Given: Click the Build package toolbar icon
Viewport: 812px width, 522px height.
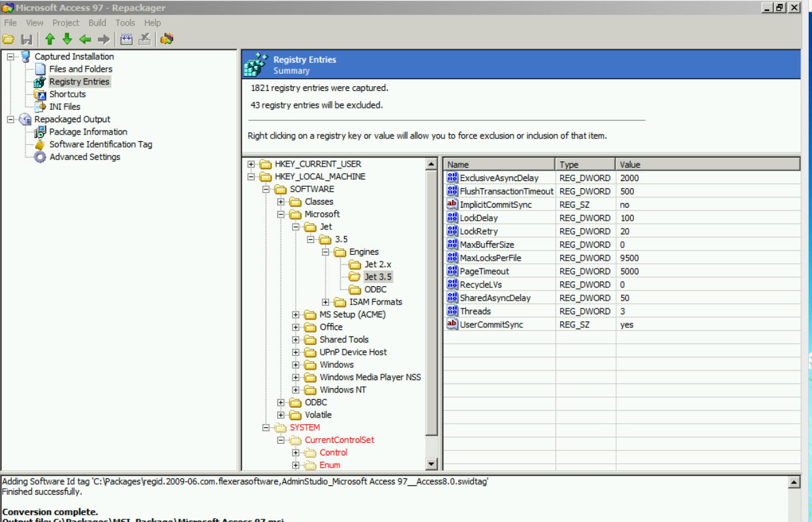Looking at the screenshot, I should [x=166, y=39].
